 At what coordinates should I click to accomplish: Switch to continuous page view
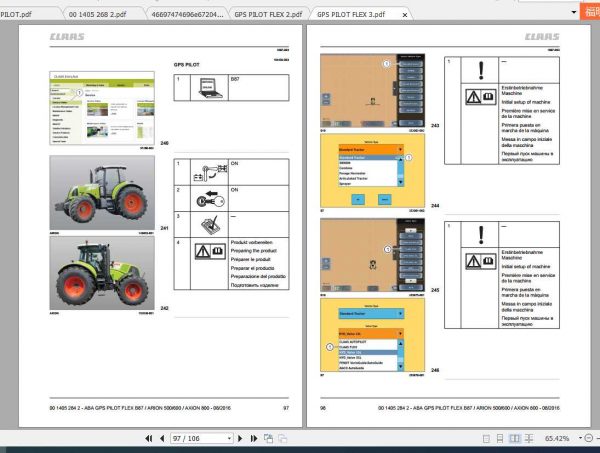pos(500,438)
